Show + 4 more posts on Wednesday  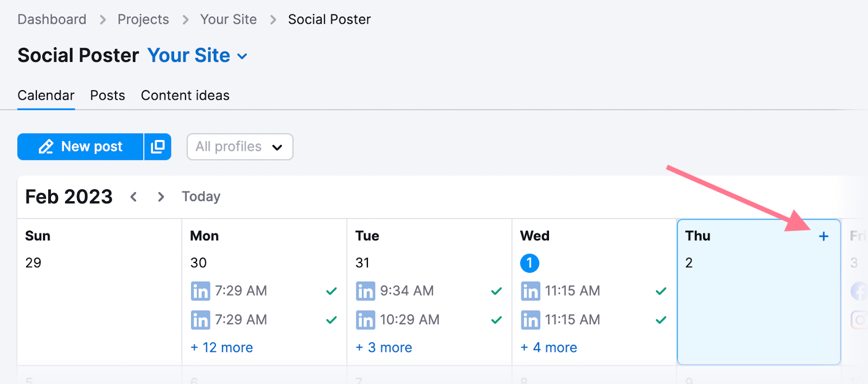pyautogui.click(x=548, y=348)
